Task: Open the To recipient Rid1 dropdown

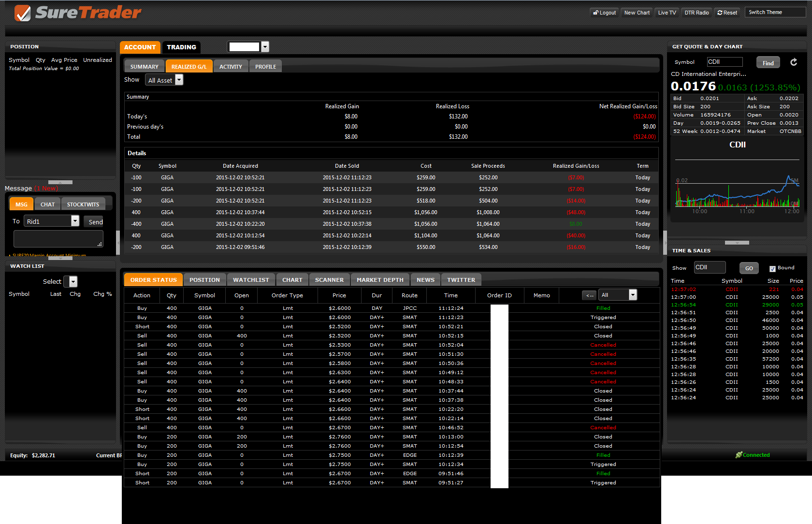Action: point(75,221)
